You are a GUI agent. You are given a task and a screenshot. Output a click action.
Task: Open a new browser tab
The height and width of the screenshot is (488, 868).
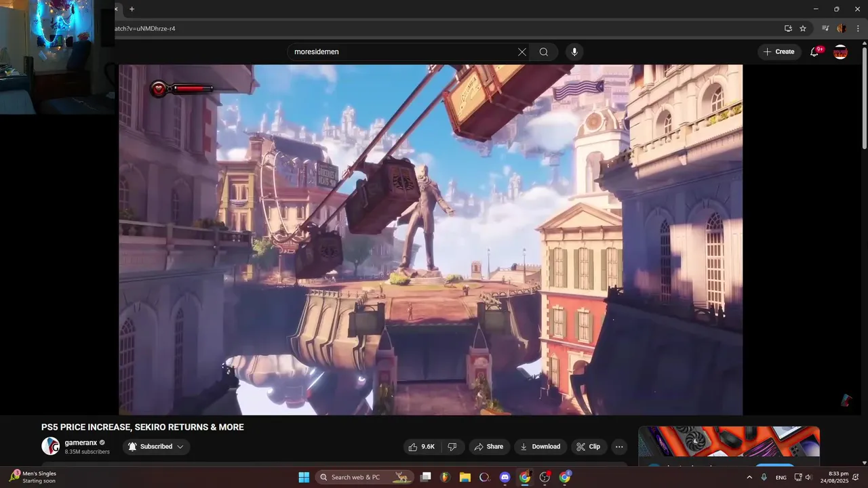click(132, 9)
